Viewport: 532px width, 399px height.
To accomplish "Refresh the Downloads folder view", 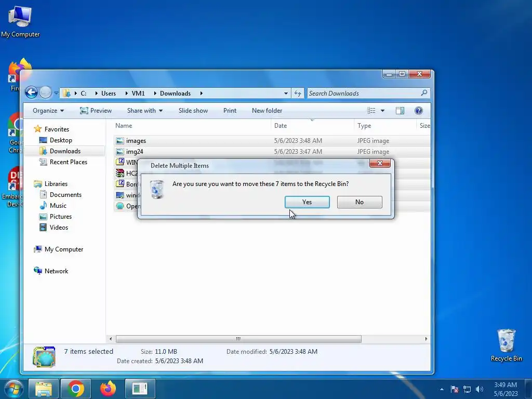I will click(x=298, y=94).
